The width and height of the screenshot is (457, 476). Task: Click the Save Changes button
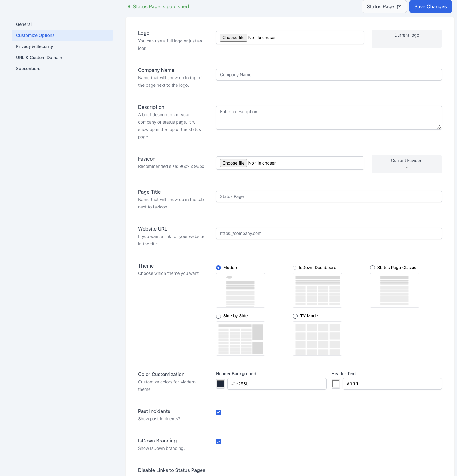tap(430, 7)
